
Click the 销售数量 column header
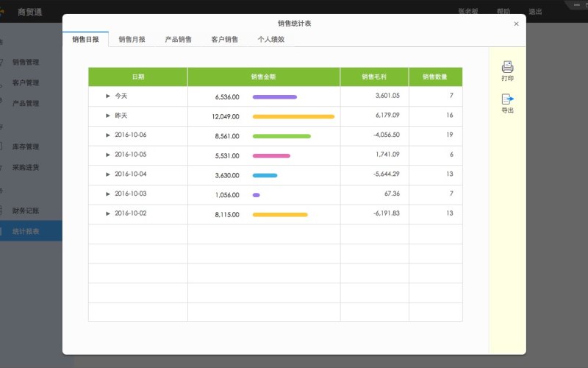pyautogui.click(x=435, y=77)
